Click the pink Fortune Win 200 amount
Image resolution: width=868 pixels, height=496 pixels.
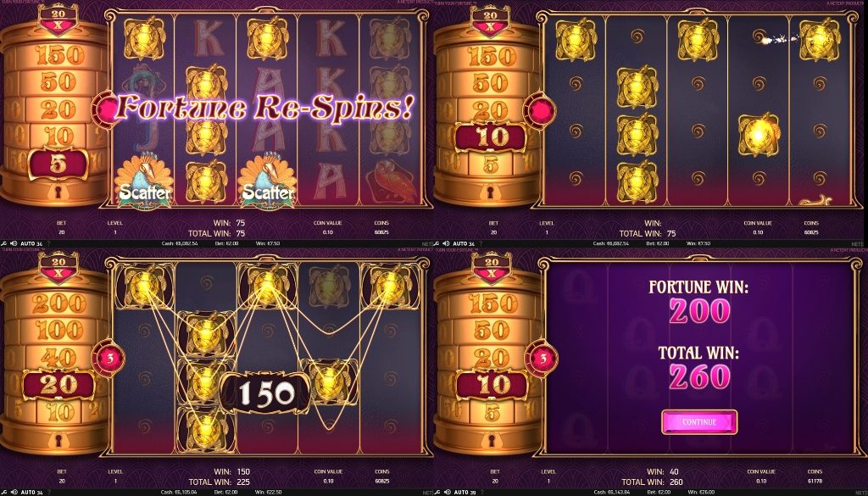699,310
